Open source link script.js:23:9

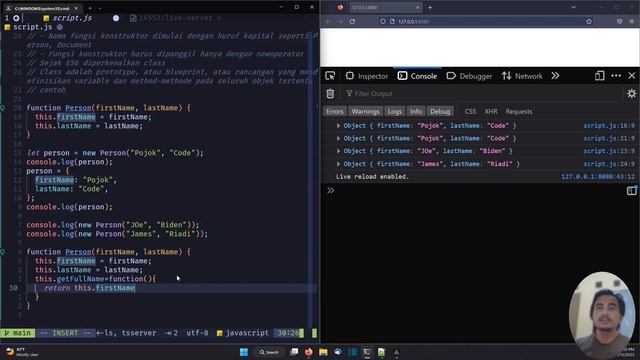point(609,151)
